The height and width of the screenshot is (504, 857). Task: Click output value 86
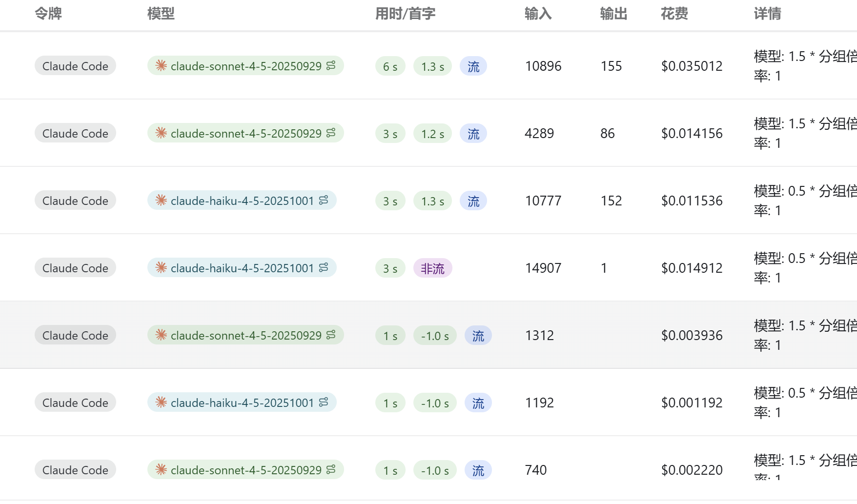click(x=608, y=133)
